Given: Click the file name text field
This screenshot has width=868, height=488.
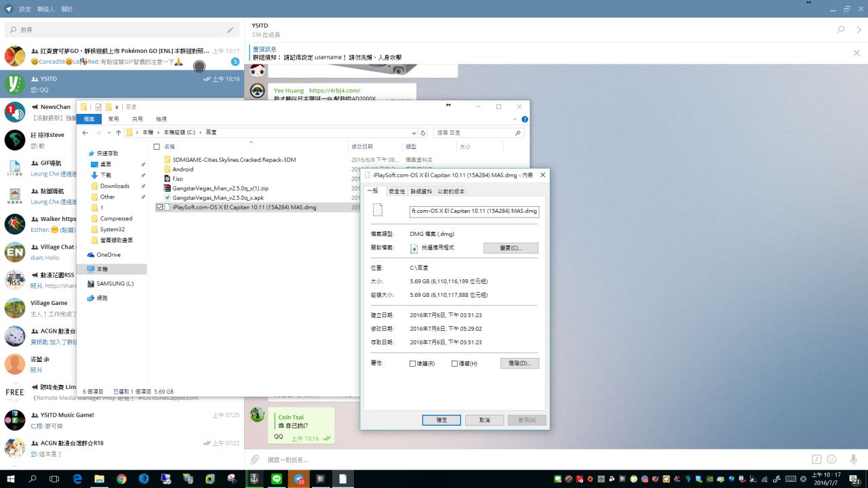Looking at the screenshot, I should 474,211.
